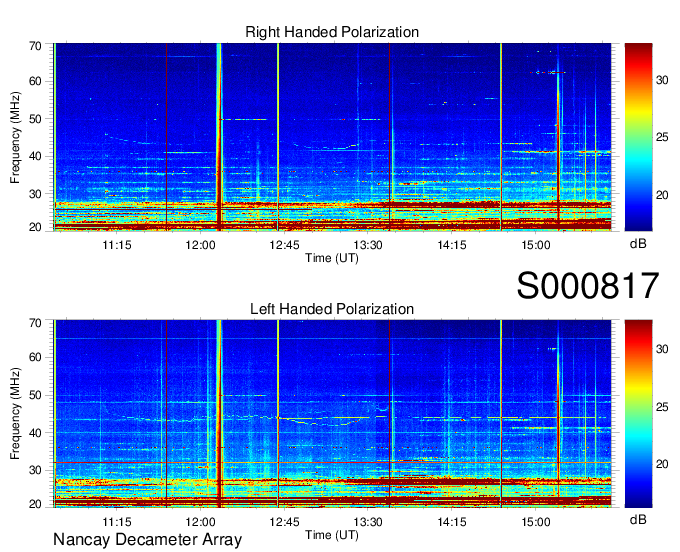Image resolution: width=680 pixels, height=552 pixels.
Task: Click the "12:00" time tick of Right Handed plot
Action: pos(200,245)
